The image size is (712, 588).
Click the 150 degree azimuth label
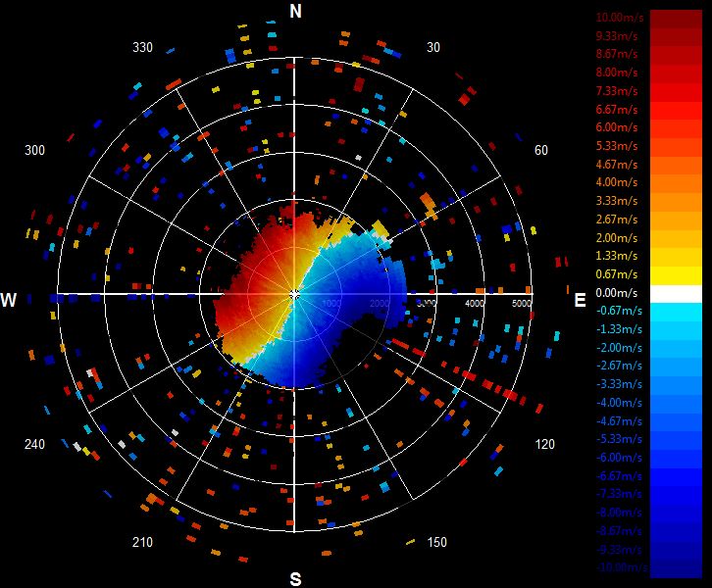pos(436,542)
